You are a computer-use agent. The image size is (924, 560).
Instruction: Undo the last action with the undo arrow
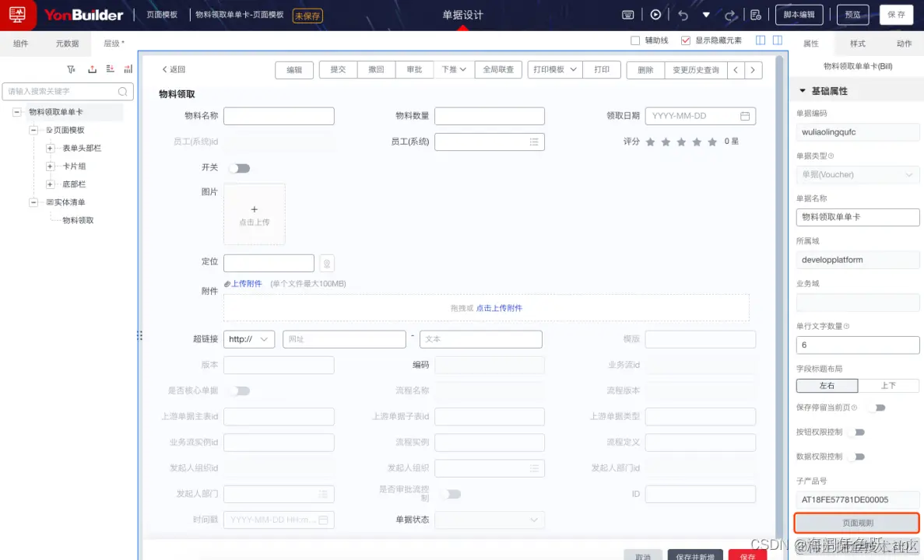(x=683, y=15)
